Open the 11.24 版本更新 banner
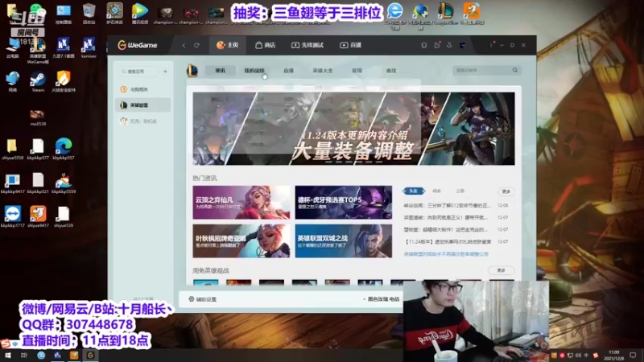The width and height of the screenshot is (644, 362). click(x=353, y=129)
